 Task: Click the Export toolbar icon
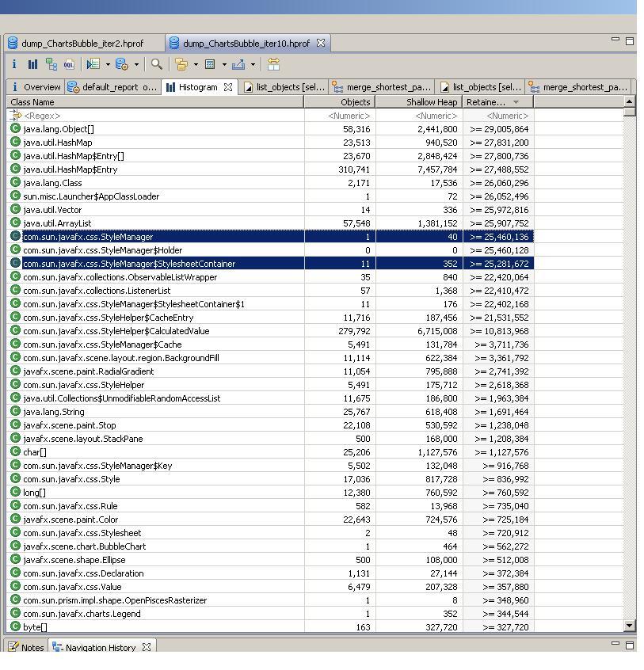click(x=238, y=64)
